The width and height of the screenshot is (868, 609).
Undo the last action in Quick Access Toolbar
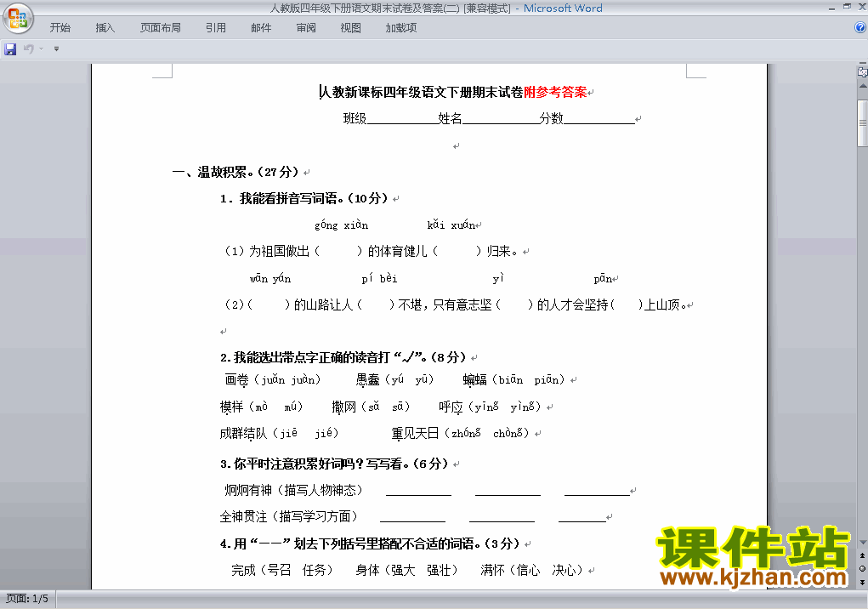pos(29,49)
